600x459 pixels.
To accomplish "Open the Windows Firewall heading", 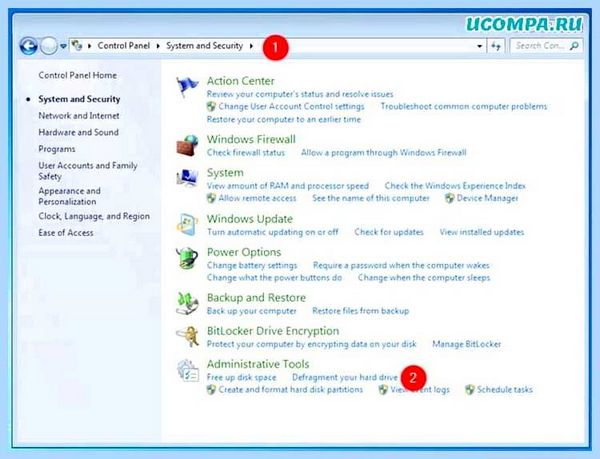I will click(251, 139).
